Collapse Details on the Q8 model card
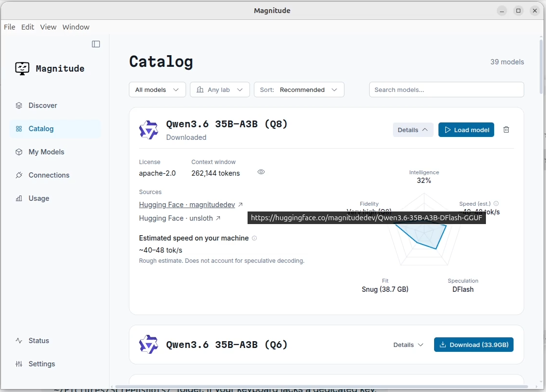This screenshot has height=392, width=546. pos(413,130)
